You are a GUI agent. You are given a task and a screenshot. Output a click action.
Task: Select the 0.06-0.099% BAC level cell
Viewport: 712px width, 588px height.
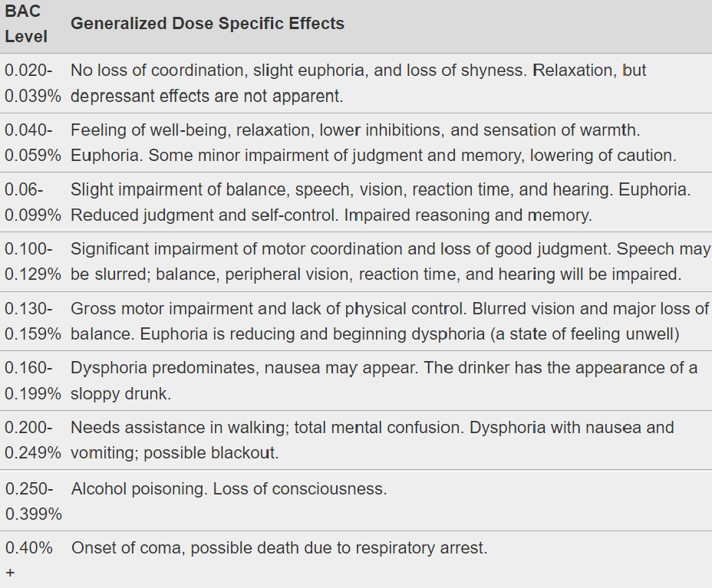pos(32,202)
